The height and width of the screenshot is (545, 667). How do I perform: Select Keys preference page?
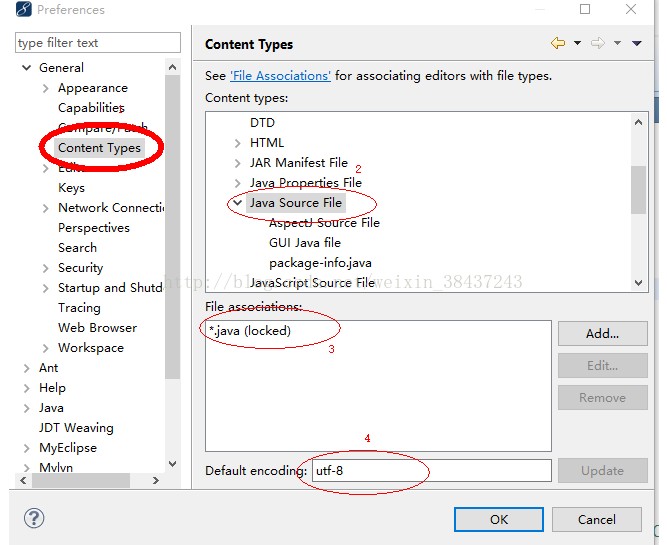point(71,188)
